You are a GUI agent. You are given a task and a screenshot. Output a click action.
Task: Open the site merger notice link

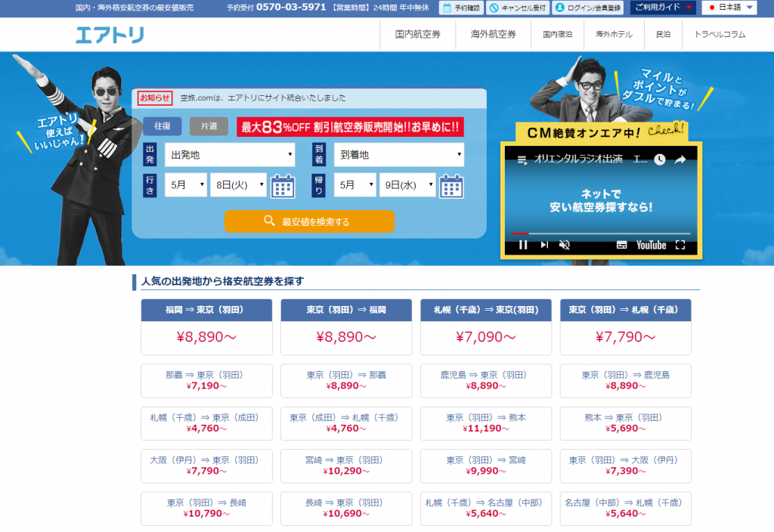point(263,97)
